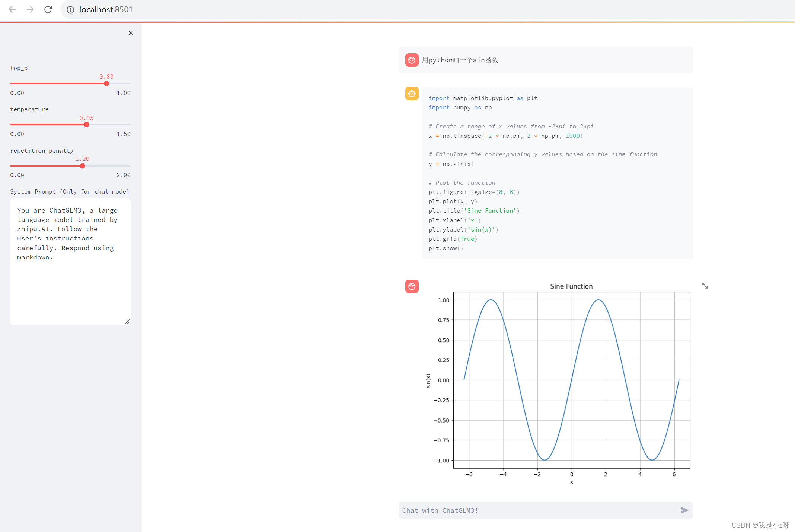Click the red avatar next to the sine plot
This screenshot has width=795, height=532.
coord(412,286)
